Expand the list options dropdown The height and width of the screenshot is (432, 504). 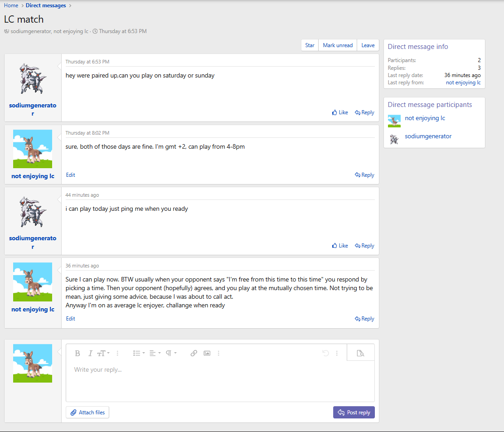[x=139, y=353]
